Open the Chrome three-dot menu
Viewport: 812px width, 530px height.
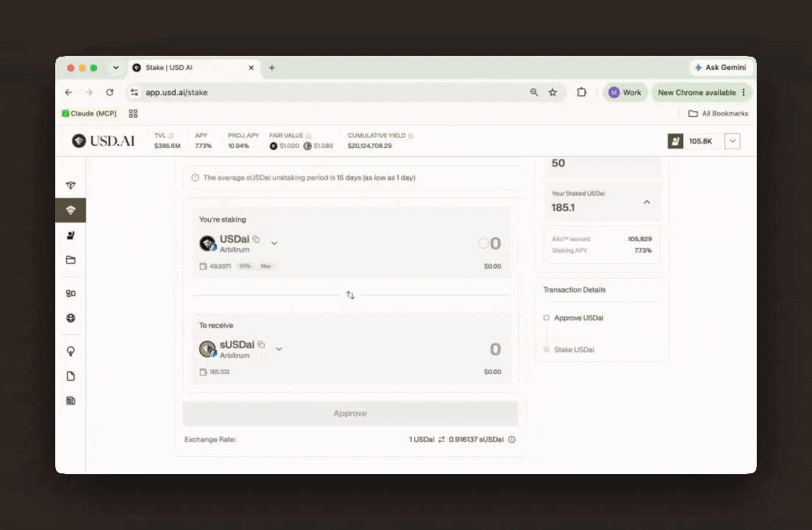pos(744,92)
